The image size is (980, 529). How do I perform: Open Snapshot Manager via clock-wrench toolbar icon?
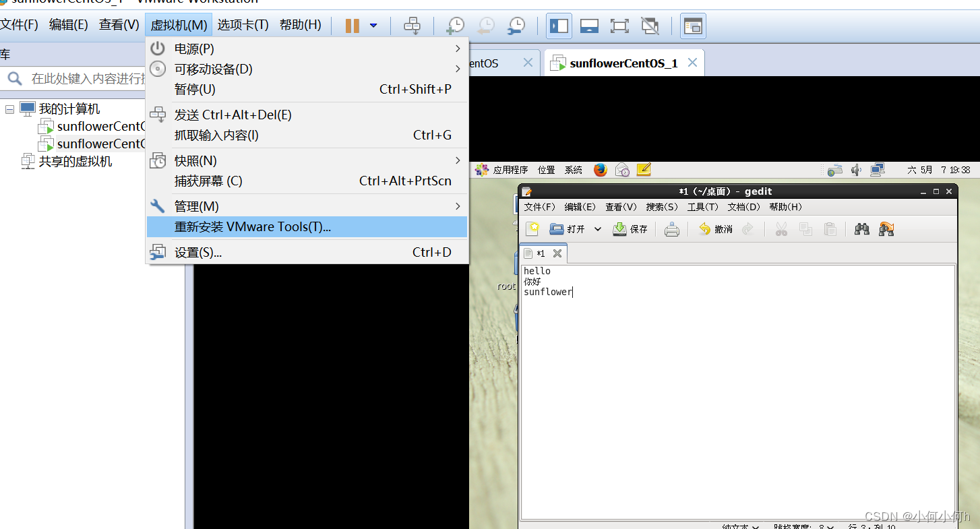coord(516,26)
